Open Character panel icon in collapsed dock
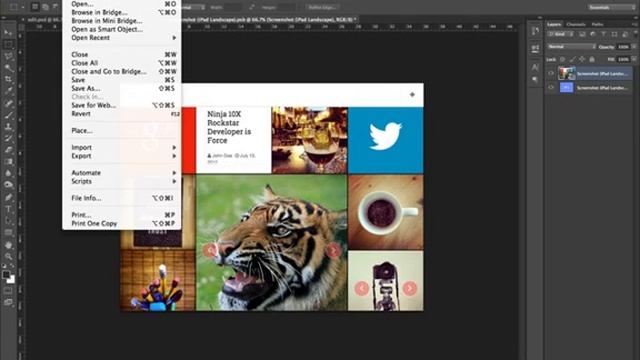Screen dimensions: 640x360 (535, 67)
